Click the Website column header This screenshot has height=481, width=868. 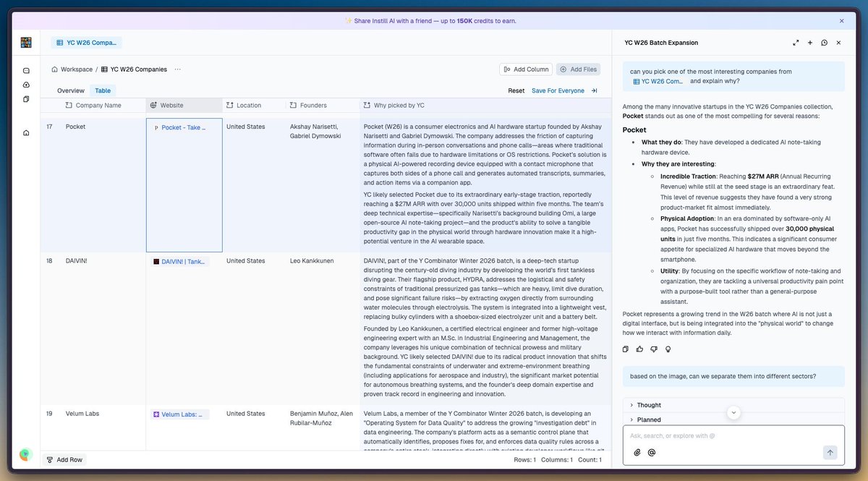point(184,106)
